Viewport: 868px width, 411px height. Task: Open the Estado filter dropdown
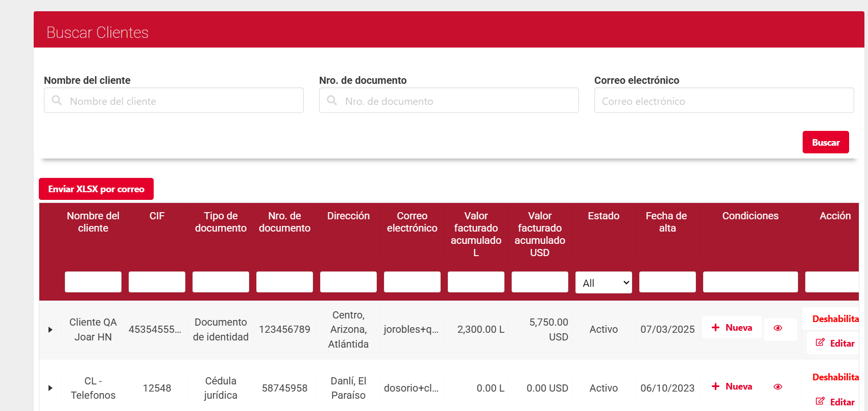pyautogui.click(x=603, y=283)
